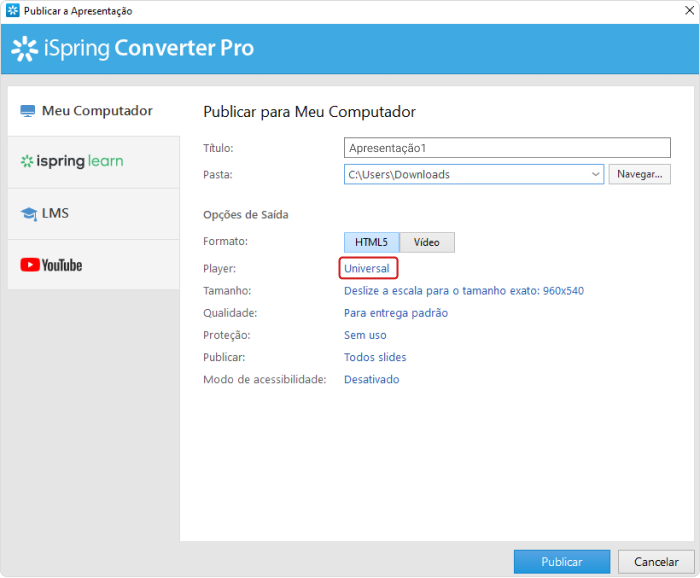Open the Universal player settings link
This screenshot has height=578, width=700.
tap(367, 269)
